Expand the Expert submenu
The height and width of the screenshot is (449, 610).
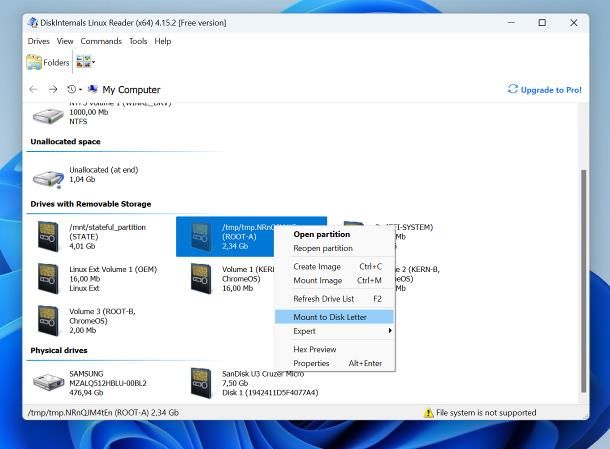coord(335,331)
